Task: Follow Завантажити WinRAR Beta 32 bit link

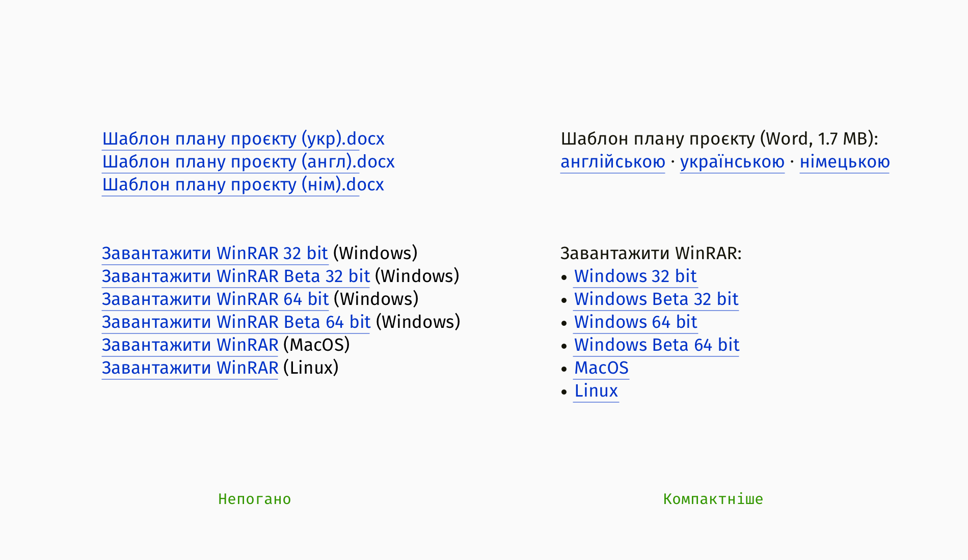Action: pos(236,276)
